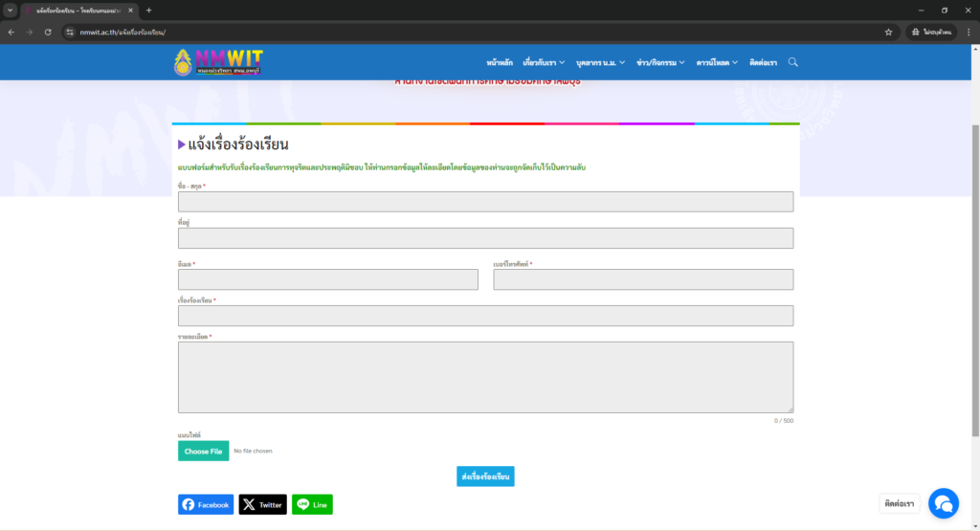980x531 pixels.
Task: Click the แจ้งเรื่องร้องเรียน heading text
Action: [238, 144]
